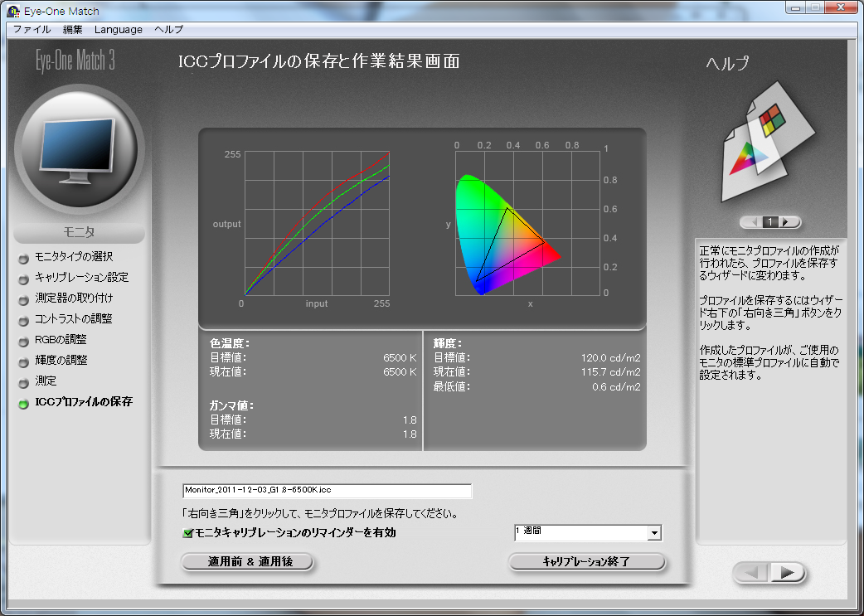Click the bullet beside モニタタイプの選択
Viewport: 864px width, 616px height.
pyautogui.click(x=23, y=259)
